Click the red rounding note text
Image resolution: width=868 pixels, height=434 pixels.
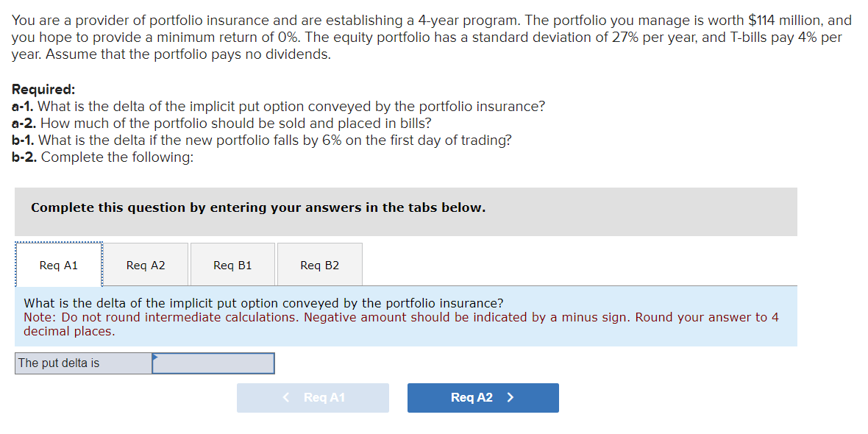(x=401, y=324)
